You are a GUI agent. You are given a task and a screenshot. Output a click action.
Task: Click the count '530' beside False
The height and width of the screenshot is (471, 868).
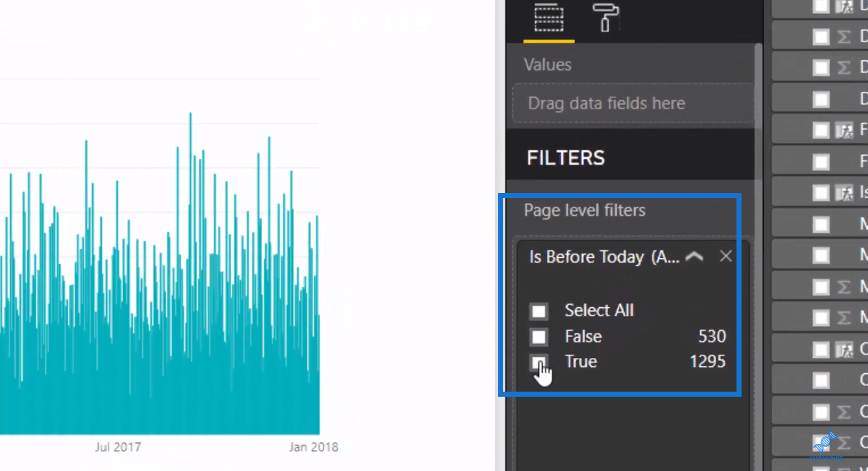click(x=711, y=336)
